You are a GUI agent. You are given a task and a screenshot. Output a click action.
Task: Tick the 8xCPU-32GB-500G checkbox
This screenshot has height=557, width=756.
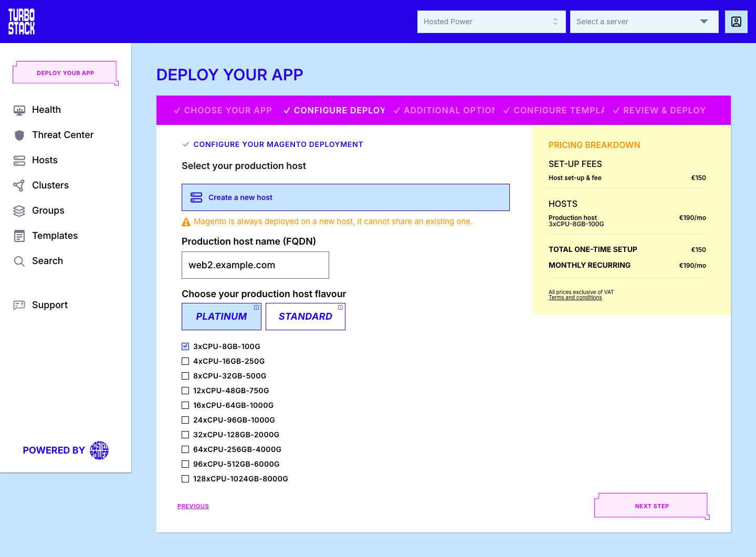[x=185, y=376]
